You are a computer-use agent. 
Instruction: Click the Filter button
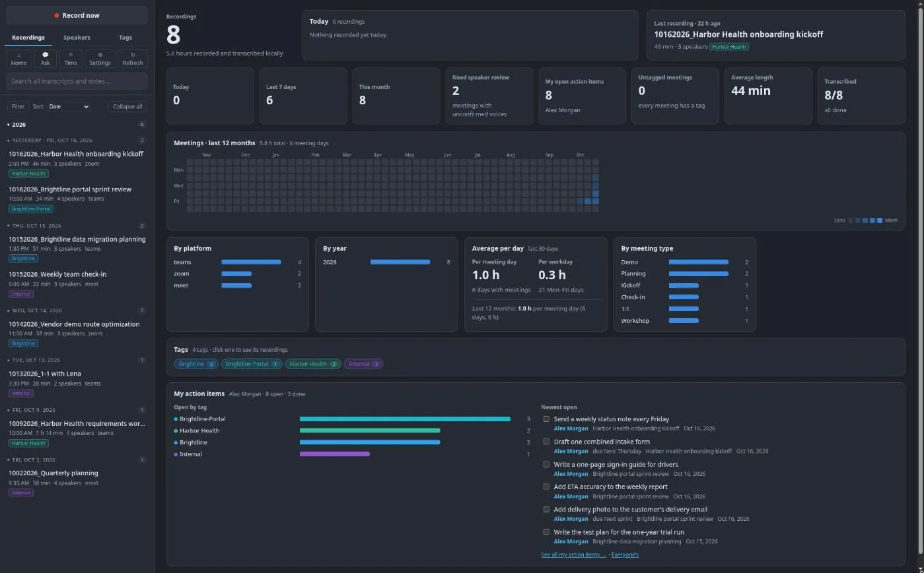(x=18, y=106)
